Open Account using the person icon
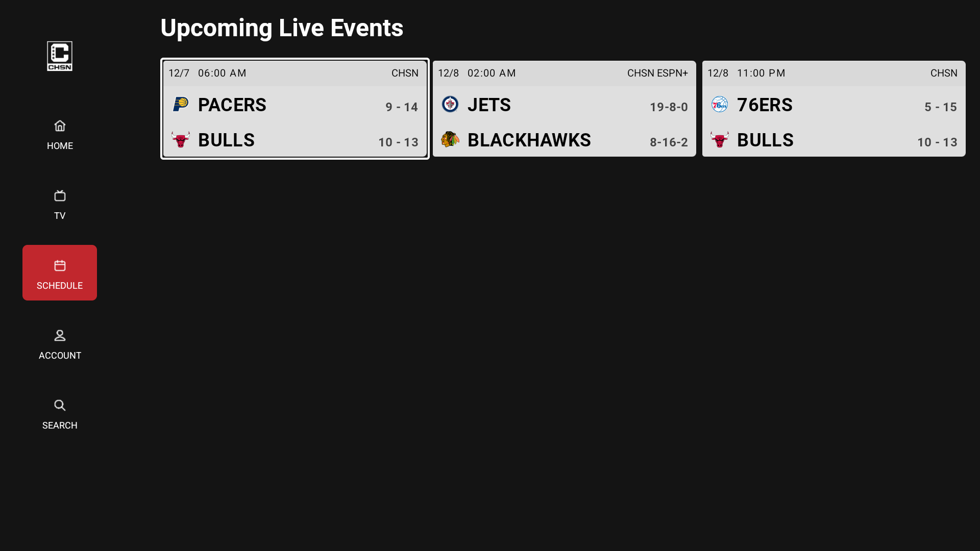The image size is (980, 551). click(x=60, y=335)
